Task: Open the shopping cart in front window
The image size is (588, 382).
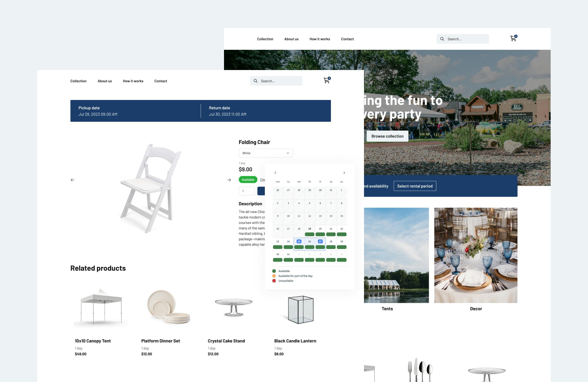Action: (327, 81)
